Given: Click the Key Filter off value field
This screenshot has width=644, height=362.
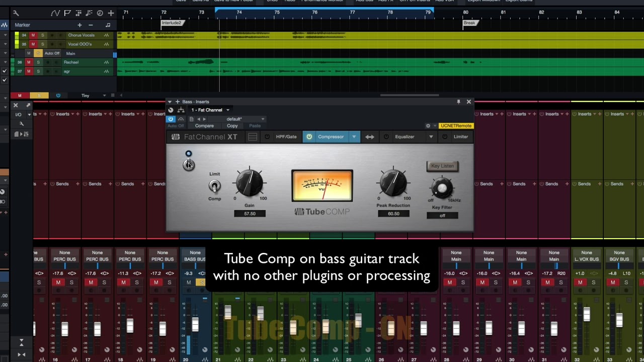Looking at the screenshot, I should click(442, 216).
